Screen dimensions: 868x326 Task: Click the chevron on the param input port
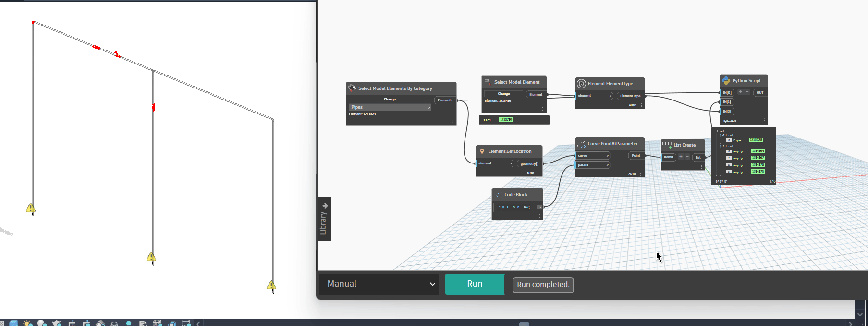click(607, 165)
